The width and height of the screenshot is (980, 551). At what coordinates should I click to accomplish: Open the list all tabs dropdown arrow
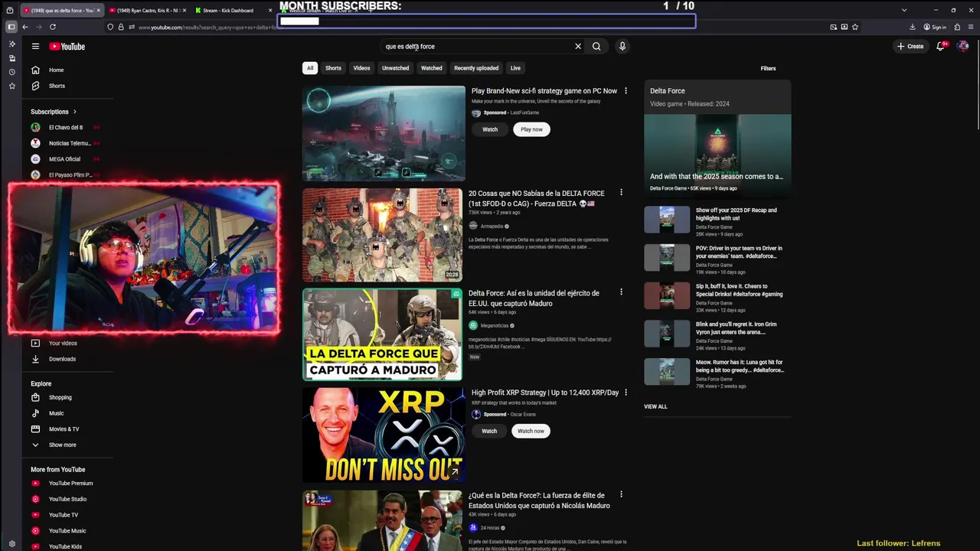[x=904, y=10]
